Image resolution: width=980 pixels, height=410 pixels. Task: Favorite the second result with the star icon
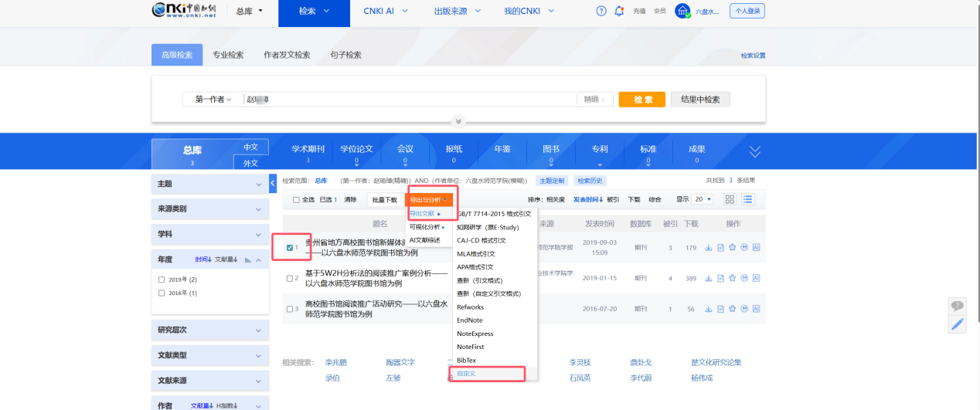(x=732, y=278)
